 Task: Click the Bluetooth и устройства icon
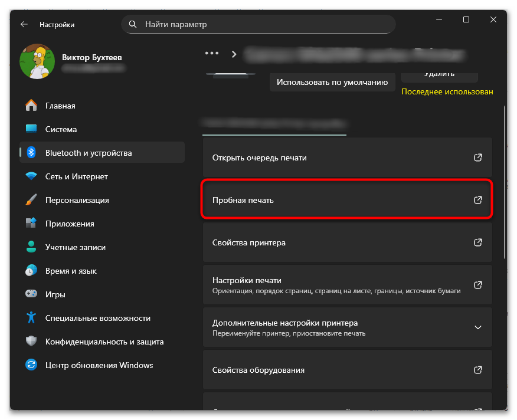(31, 152)
